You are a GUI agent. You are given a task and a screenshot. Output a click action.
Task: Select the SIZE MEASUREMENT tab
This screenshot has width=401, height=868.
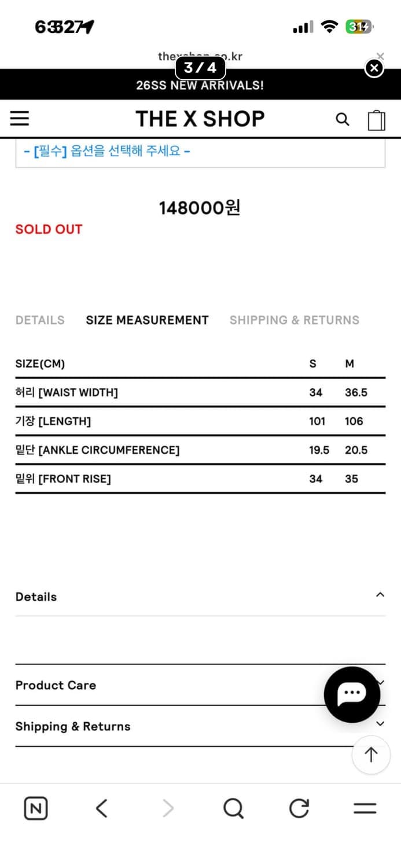pyautogui.click(x=147, y=320)
